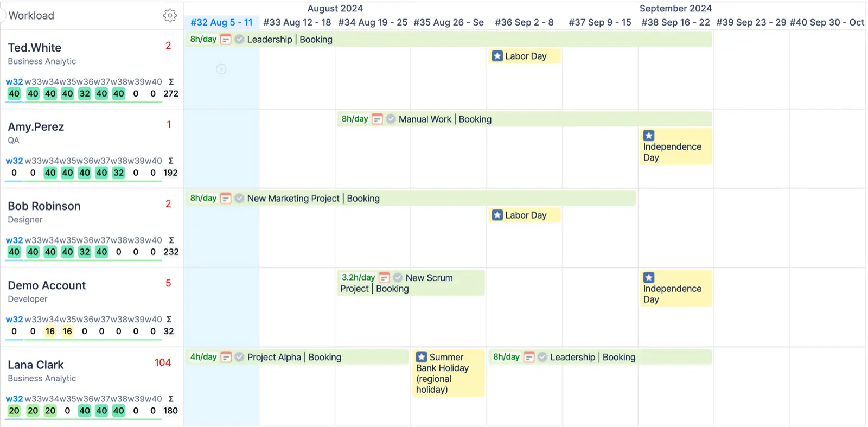Screen dimensions: 868x427
Task: Click Ted.White's green 32-hour week 36 cell
Action: pos(85,93)
